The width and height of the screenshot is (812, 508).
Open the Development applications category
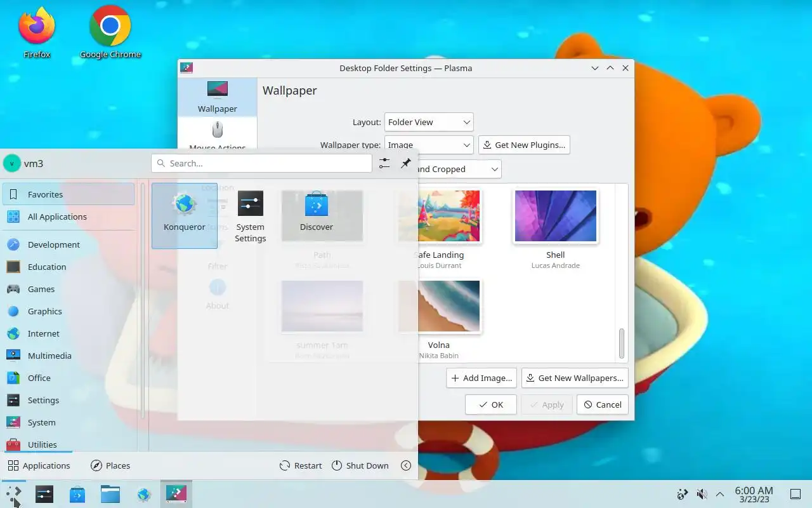coord(69,244)
